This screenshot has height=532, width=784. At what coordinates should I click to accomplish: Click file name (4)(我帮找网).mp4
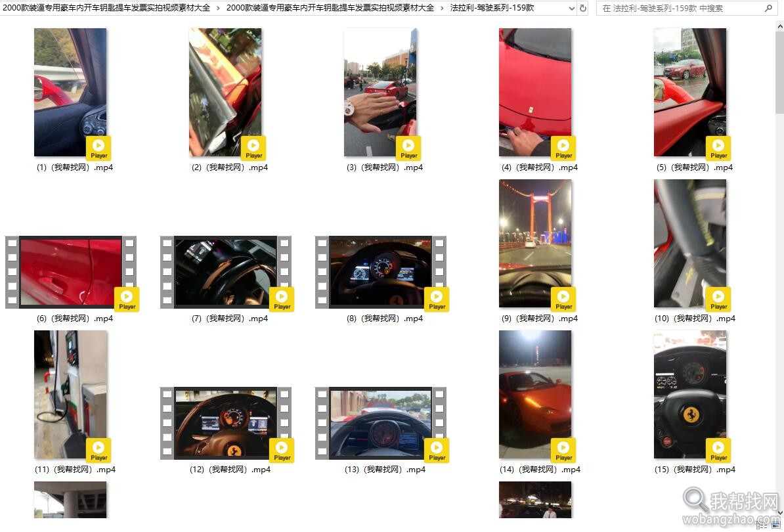[x=540, y=167]
